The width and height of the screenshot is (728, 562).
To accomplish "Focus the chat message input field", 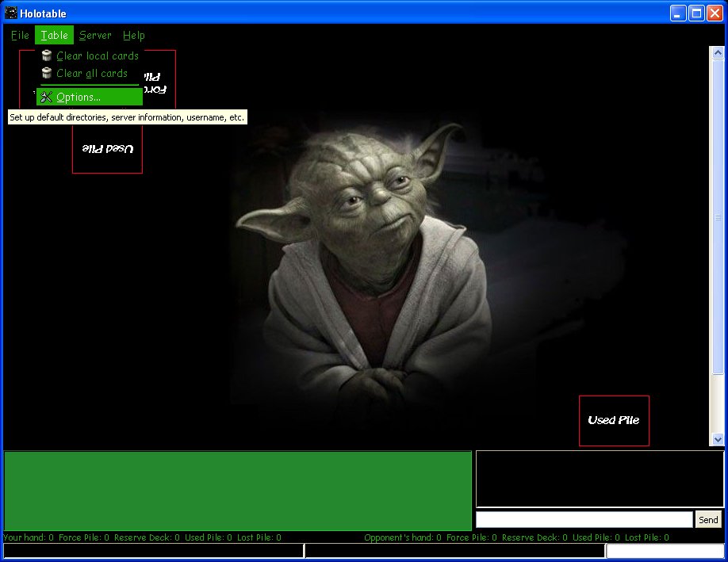I will coord(584,520).
